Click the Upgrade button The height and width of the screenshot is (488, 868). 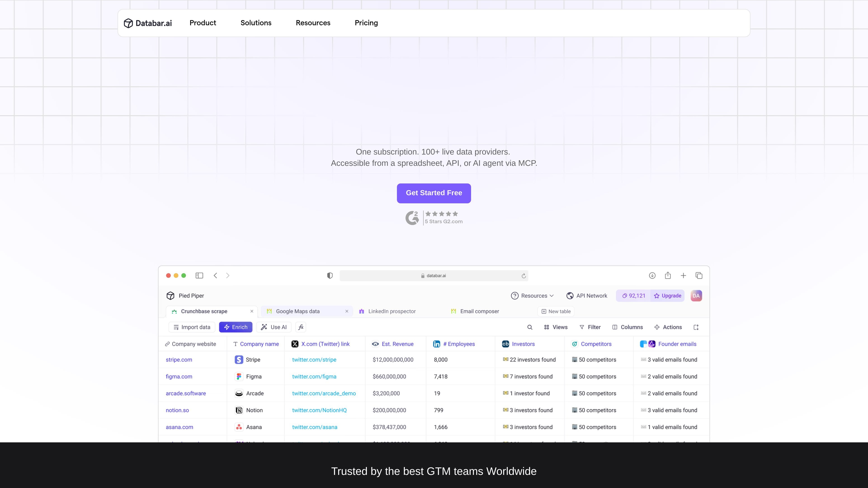(668, 296)
